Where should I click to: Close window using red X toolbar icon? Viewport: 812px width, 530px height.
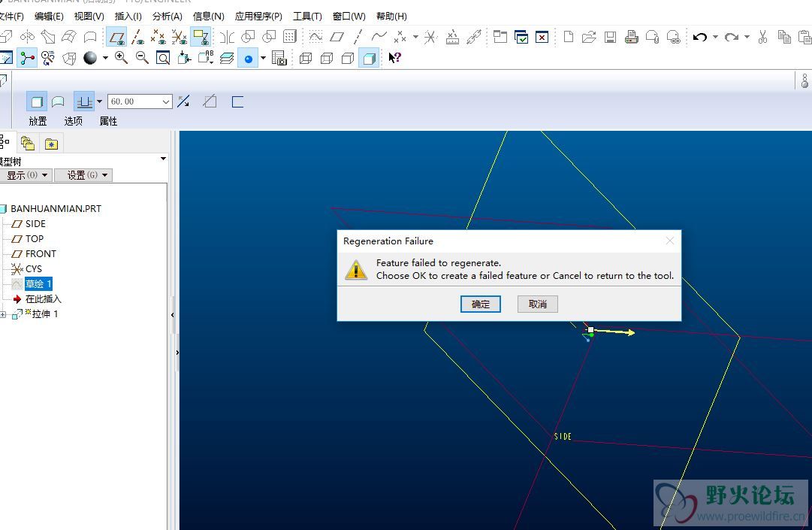542,37
